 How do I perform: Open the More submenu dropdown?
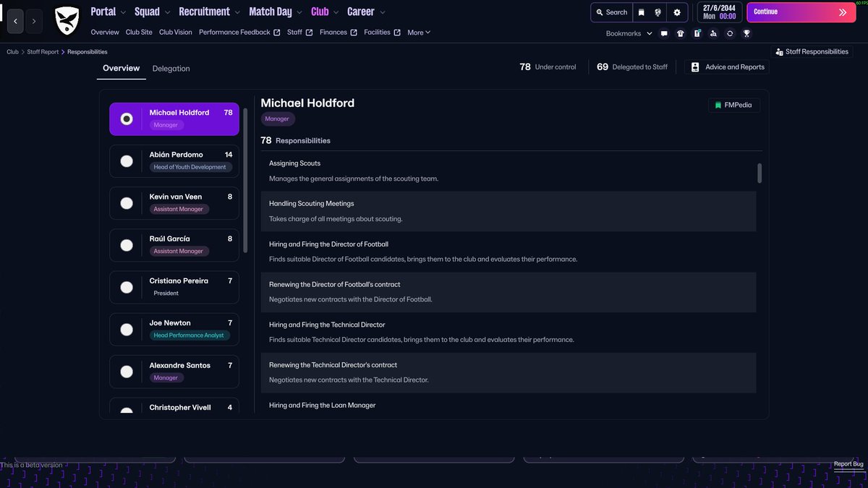[419, 33]
